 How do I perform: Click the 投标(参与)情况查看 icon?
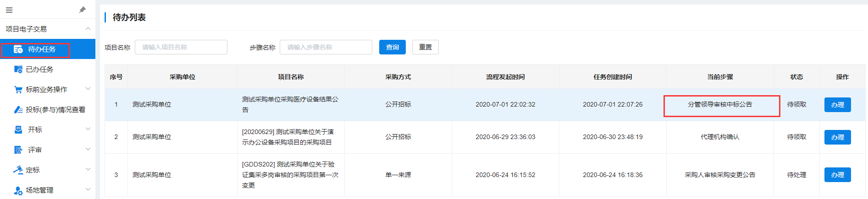(x=18, y=110)
